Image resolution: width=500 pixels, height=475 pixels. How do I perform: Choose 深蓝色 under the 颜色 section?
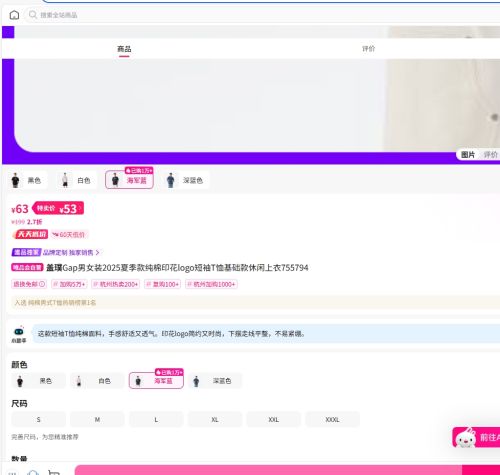[x=215, y=381]
